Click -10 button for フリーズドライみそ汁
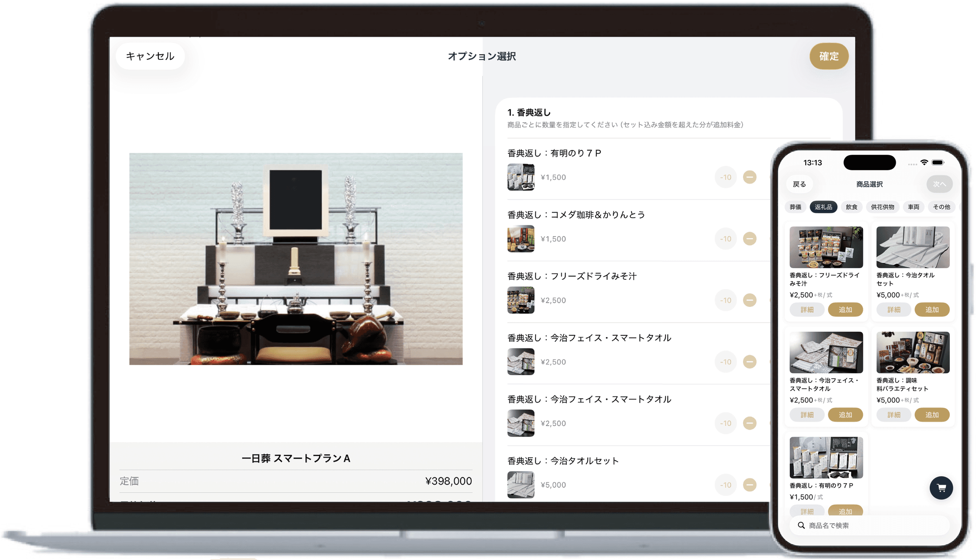This screenshot has width=976, height=560. (x=726, y=301)
